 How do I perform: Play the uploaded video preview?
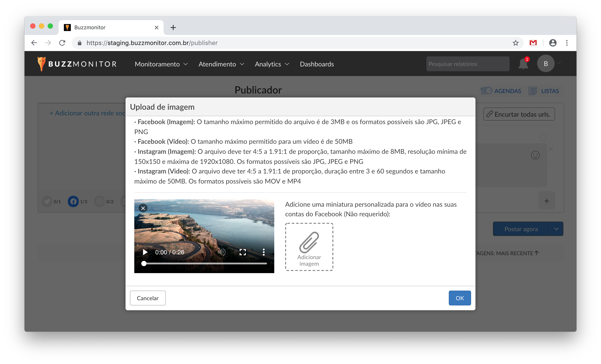pyautogui.click(x=145, y=252)
